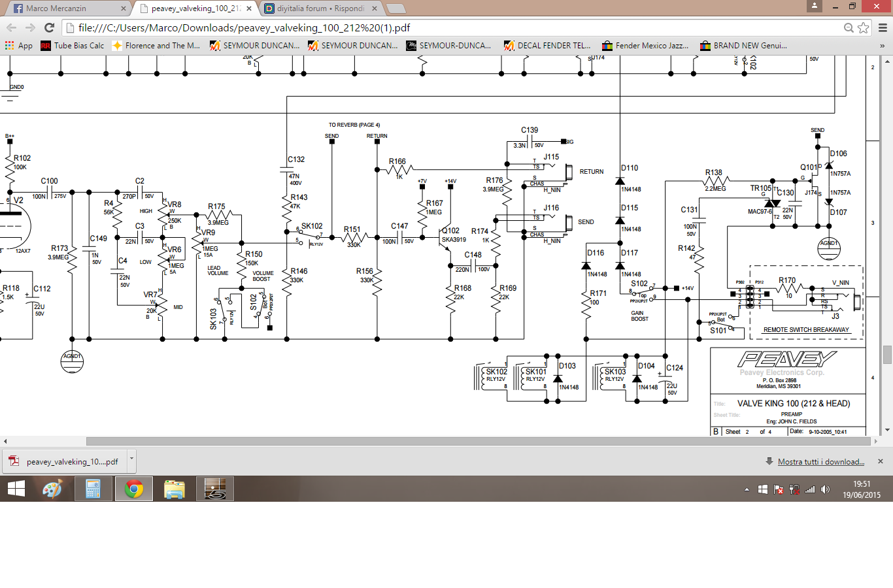
Task: Open File Explorer from the taskbar
Action: [175, 489]
